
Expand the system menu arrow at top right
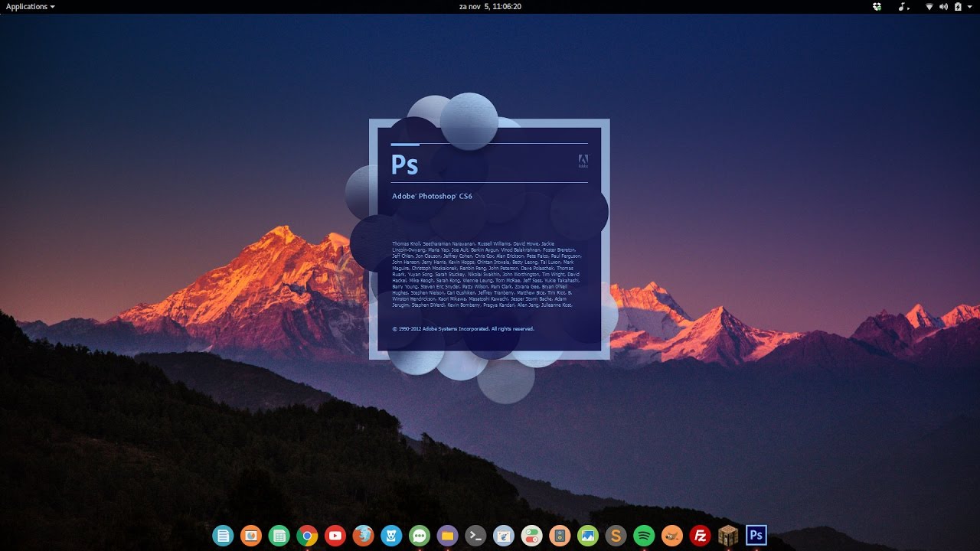click(969, 7)
